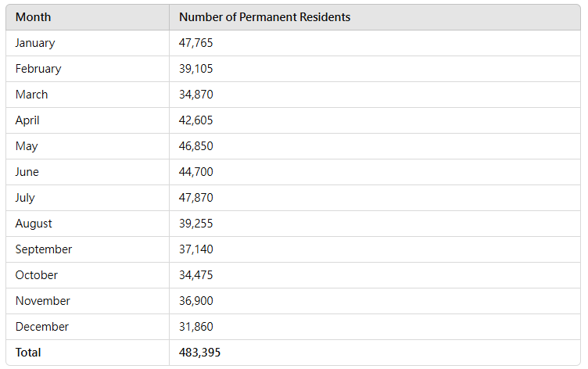Viewport: 588px width, 369px height.
Task: Select the November month cell
Action: tap(43, 301)
